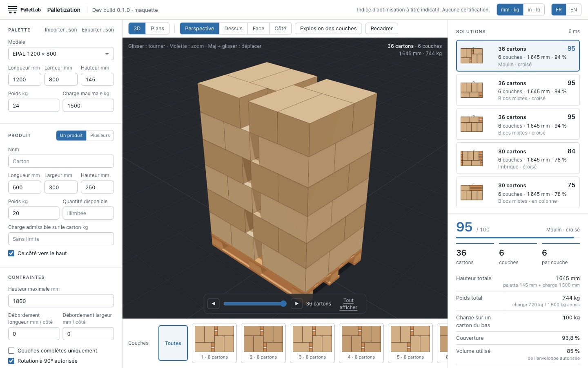This screenshot has height=368, width=588.
Task: Show layer 2 with 6 cartons
Action: (263, 343)
